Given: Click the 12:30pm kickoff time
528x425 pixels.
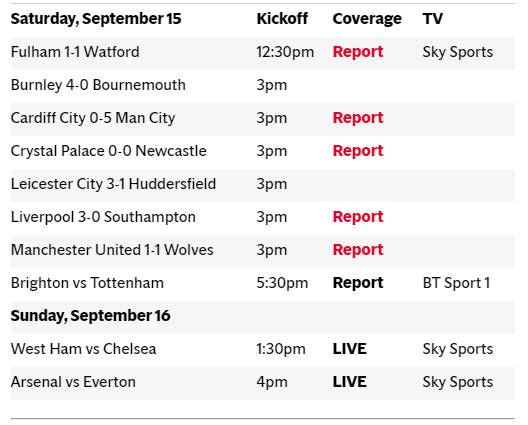Looking at the screenshot, I should coord(285,52).
